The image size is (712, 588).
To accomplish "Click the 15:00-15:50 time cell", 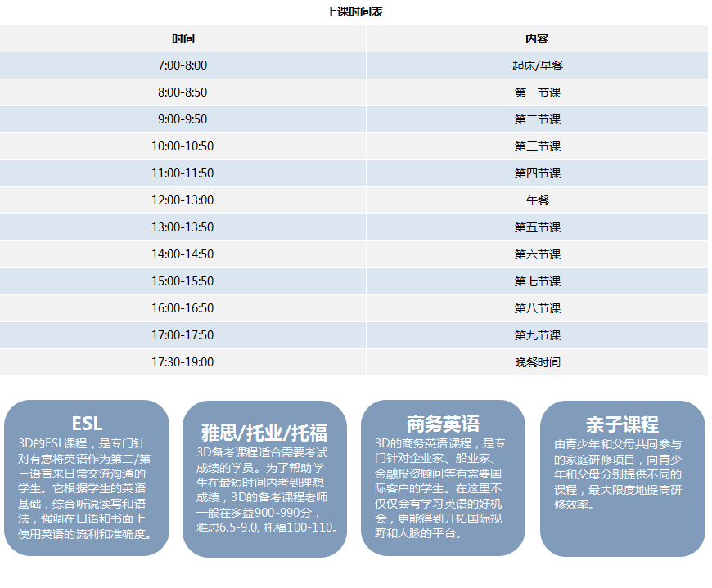I will 183,281.
